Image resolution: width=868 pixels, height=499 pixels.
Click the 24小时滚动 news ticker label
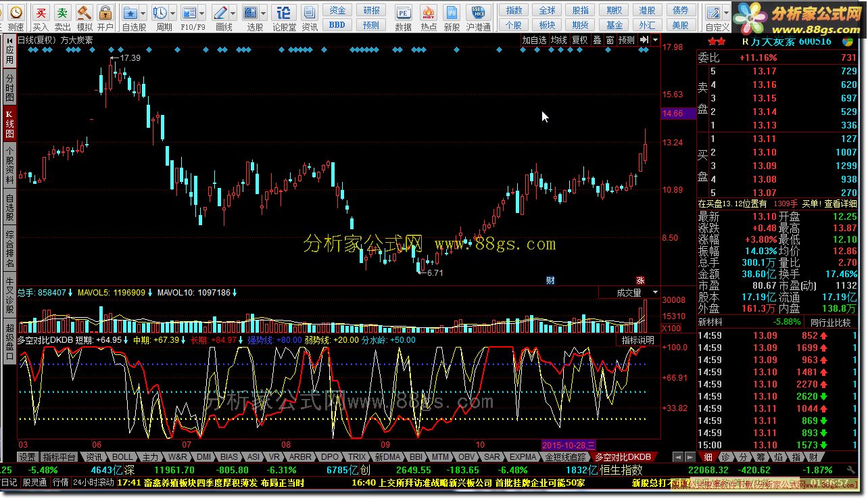click(93, 483)
